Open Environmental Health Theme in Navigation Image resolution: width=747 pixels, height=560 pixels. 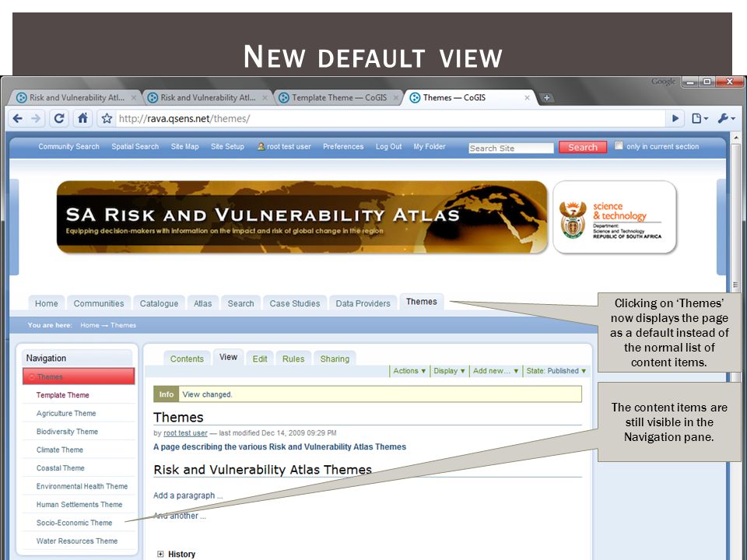pyautogui.click(x=82, y=486)
